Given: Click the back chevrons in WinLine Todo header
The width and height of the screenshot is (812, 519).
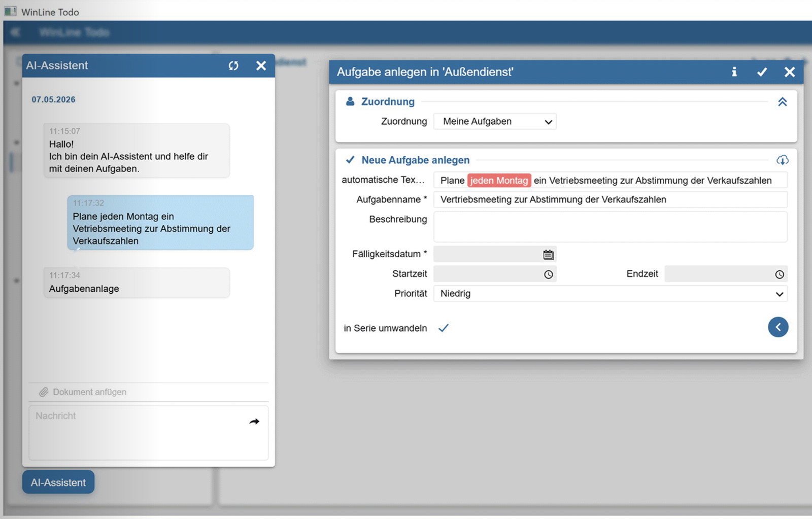Looking at the screenshot, I should point(15,32).
